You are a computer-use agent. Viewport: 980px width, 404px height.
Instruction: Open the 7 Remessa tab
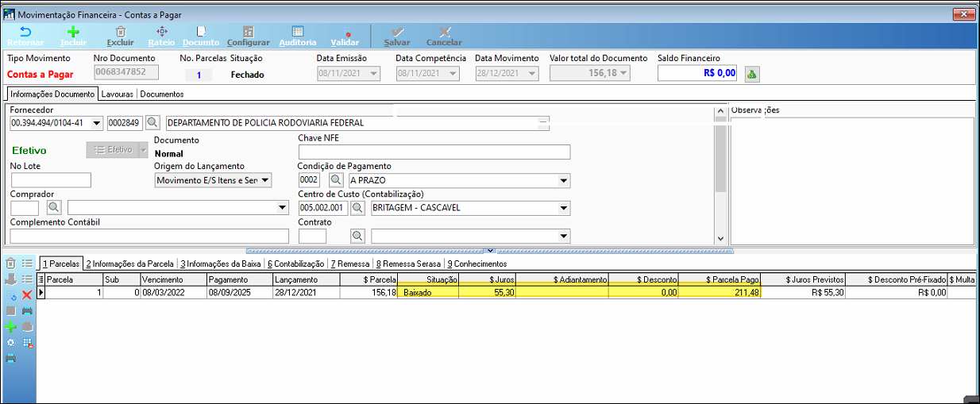(349, 264)
